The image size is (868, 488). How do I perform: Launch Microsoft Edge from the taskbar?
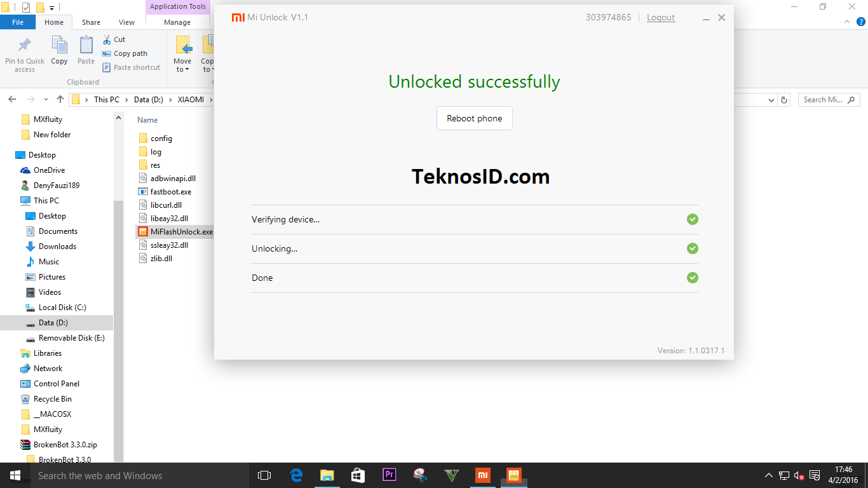tap(296, 475)
